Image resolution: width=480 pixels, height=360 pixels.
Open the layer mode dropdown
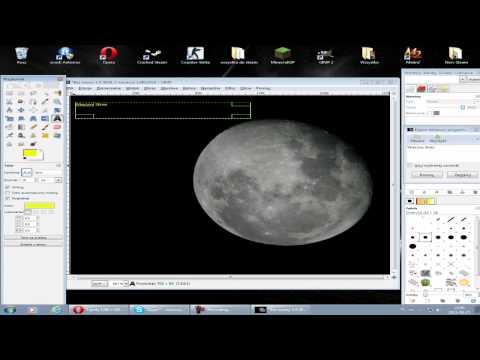pyautogui.click(x=453, y=102)
